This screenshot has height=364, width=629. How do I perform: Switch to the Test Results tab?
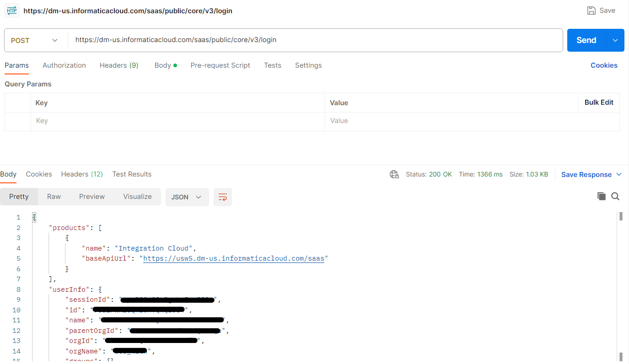[132, 174]
